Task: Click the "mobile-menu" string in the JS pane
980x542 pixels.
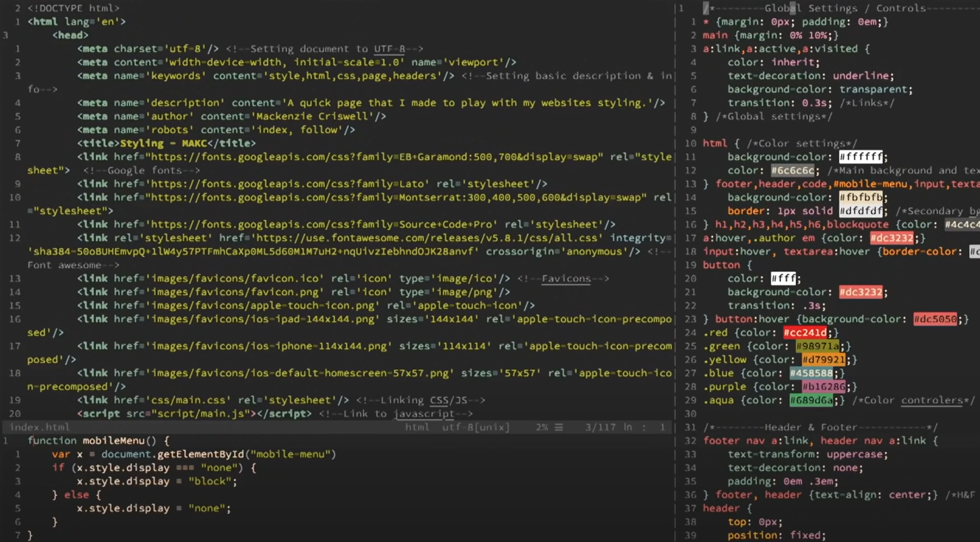Action: [x=290, y=454]
